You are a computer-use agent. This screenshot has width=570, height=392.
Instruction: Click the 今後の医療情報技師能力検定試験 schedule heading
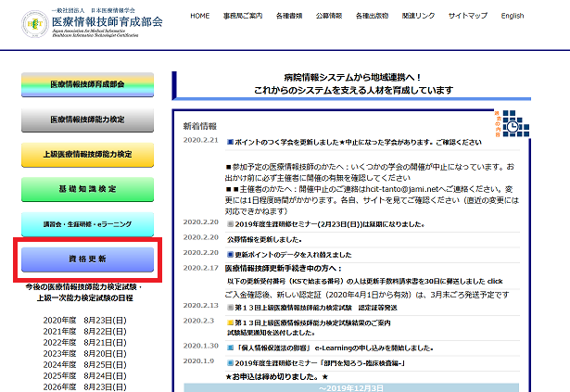[x=84, y=292]
